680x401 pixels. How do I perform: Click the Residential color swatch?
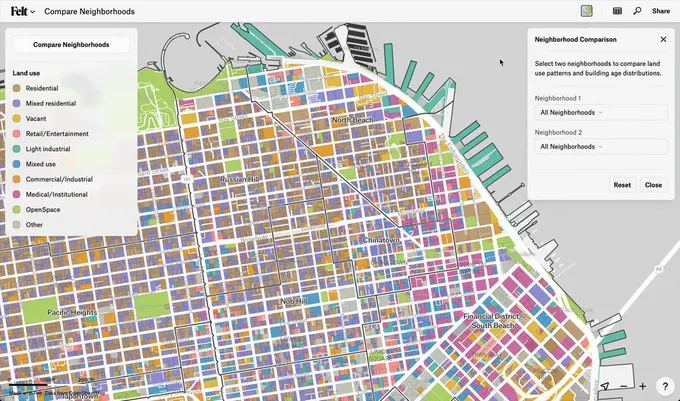point(16,88)
